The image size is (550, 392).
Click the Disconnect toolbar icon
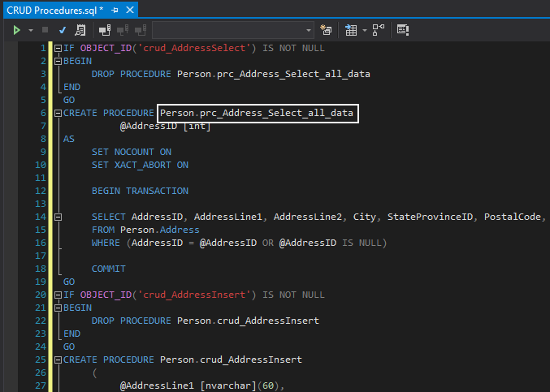coord(122,30)
